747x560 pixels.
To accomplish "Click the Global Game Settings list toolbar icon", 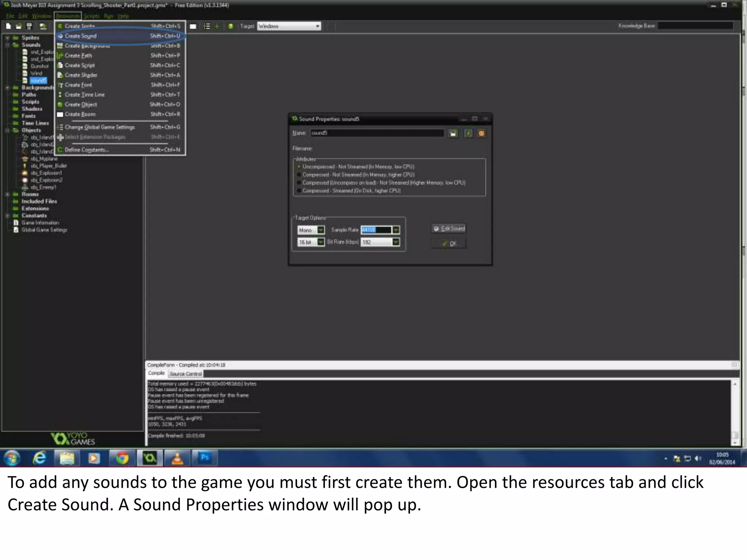I will [x=207, y=26].
